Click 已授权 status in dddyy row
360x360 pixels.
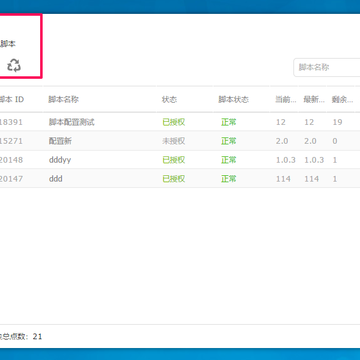[x=174, y=160]
